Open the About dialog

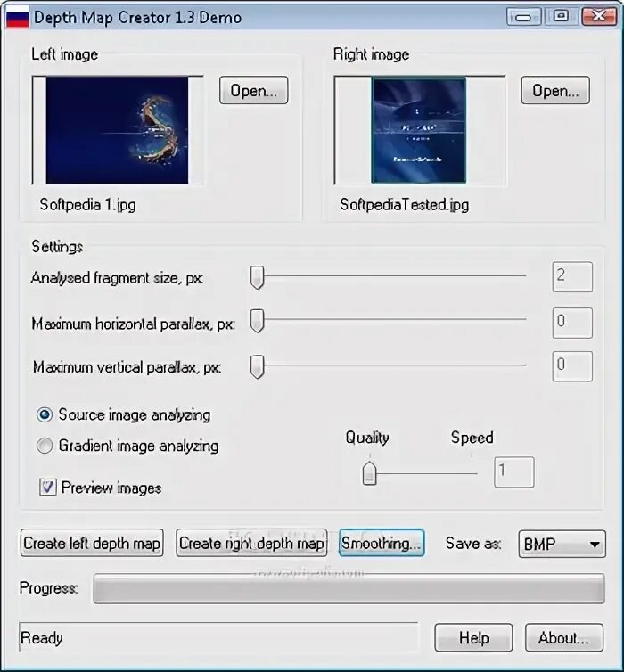564,638
